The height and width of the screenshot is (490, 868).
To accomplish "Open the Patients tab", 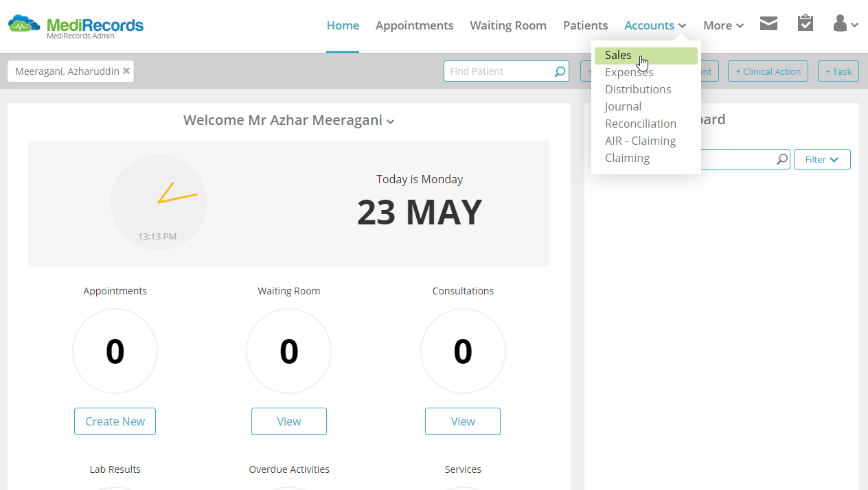I will pos(585,25).
